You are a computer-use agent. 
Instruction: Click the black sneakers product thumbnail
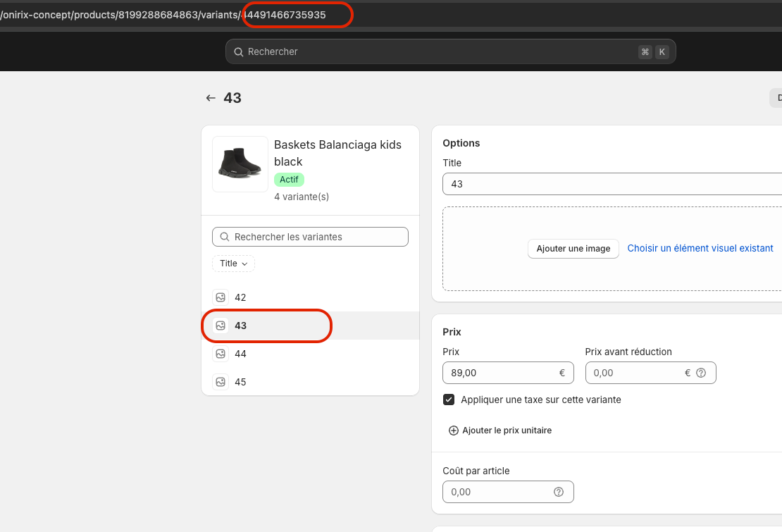[x=240, y=164]
